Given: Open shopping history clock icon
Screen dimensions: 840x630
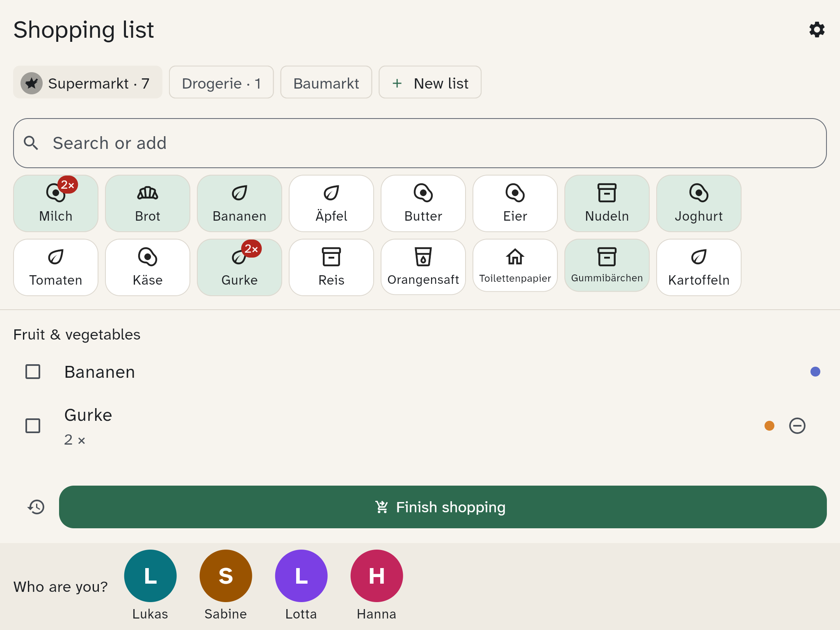Looking at the screenshot, I should tap(36, 507).
